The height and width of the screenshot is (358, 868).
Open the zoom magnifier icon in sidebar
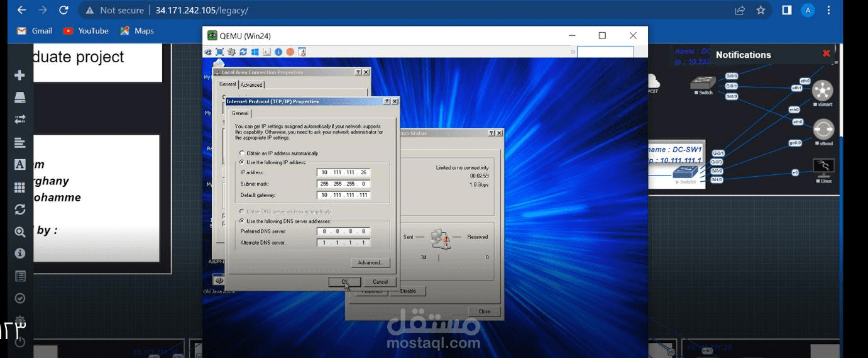coord(19,232)
